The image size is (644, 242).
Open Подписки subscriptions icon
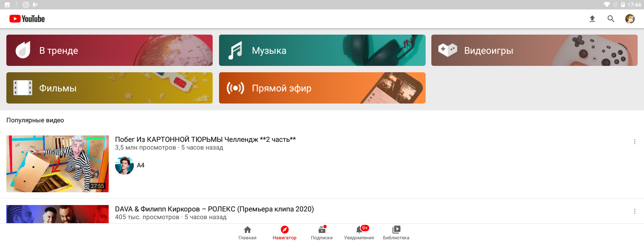click(x=322, y=233)
